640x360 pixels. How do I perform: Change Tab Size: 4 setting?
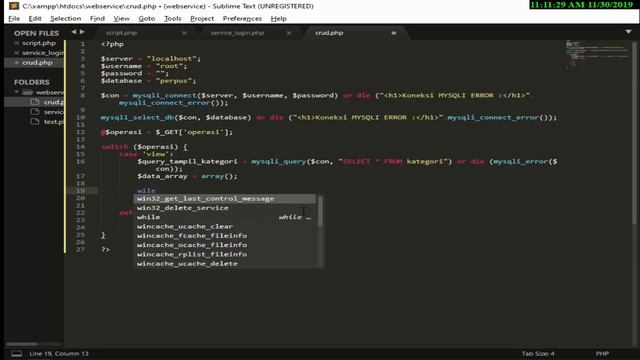point(538,354)
